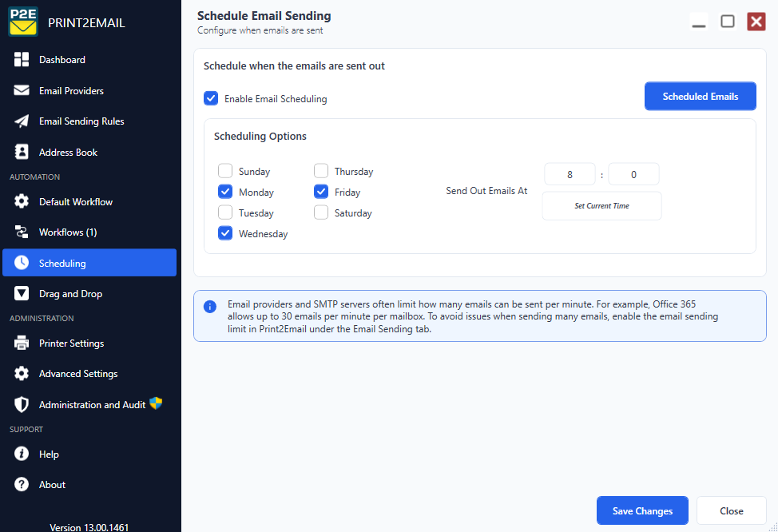Click the Administration and Audit shield icon
778x532 pixels.
[x=22, y=404]
